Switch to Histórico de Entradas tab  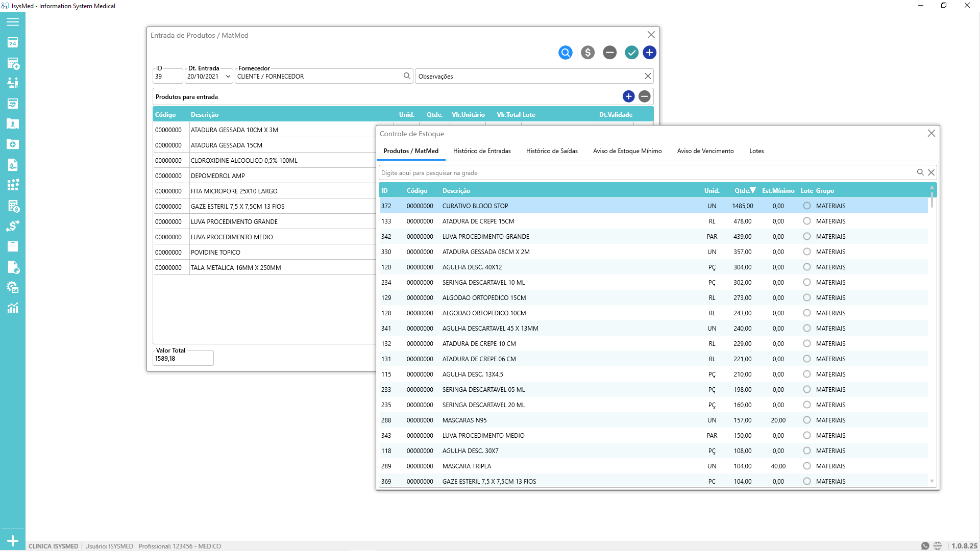point(481,151)
